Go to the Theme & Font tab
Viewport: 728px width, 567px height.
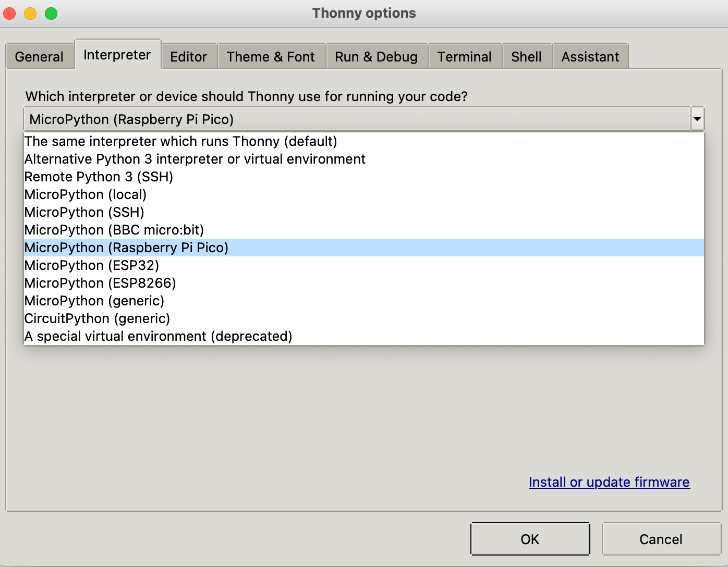click(x=271, y=56)
